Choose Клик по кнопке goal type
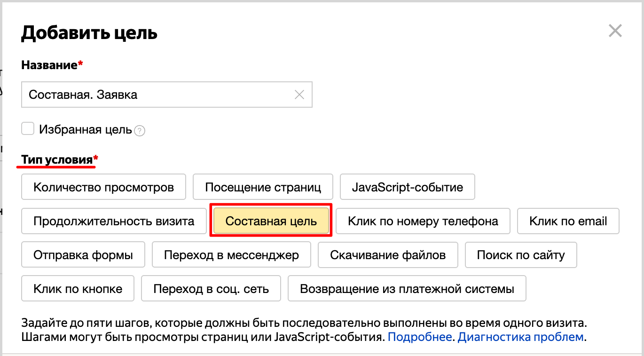Screen dimensions: 644x356 [x=78, y=288]
